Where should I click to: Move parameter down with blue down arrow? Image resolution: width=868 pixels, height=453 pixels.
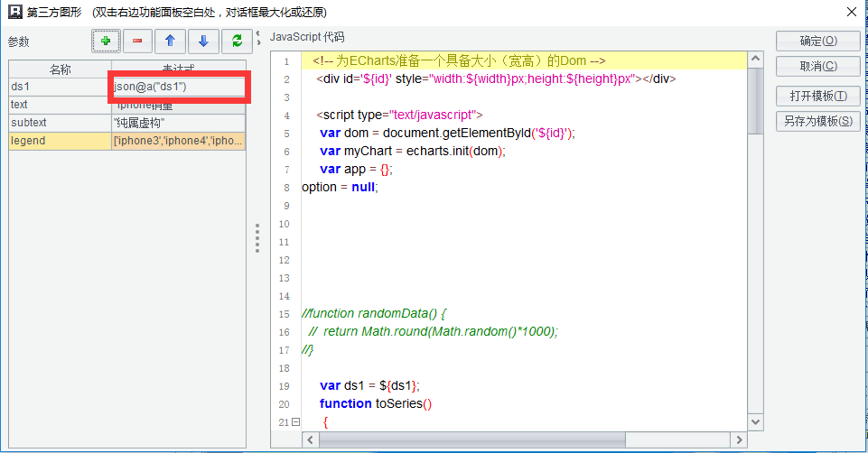pos(203,42)
